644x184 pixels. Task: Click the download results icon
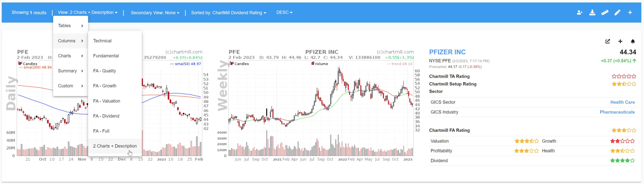coord(592,13)
